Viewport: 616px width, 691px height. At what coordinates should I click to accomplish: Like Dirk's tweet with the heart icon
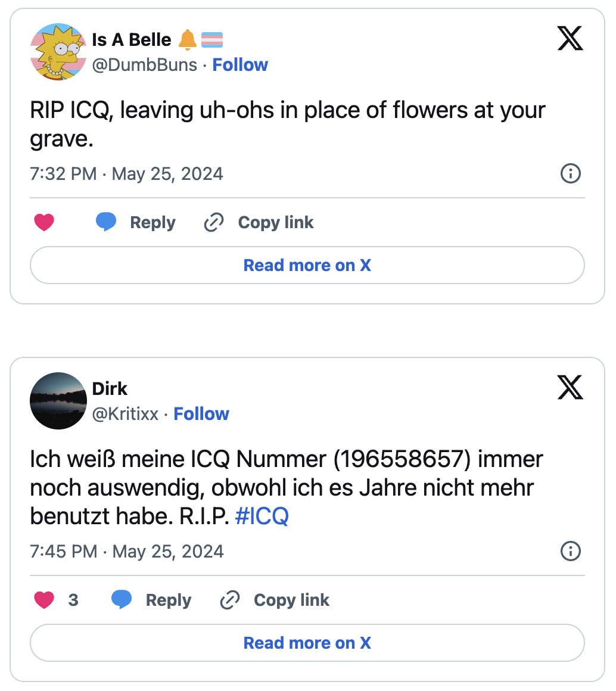45,600
